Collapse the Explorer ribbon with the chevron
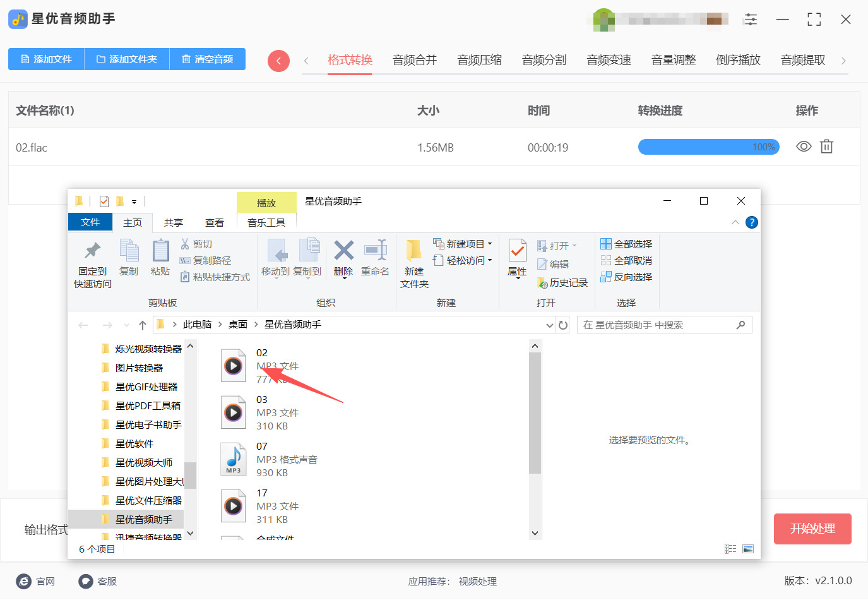868x600 pixels. point(735,222)
